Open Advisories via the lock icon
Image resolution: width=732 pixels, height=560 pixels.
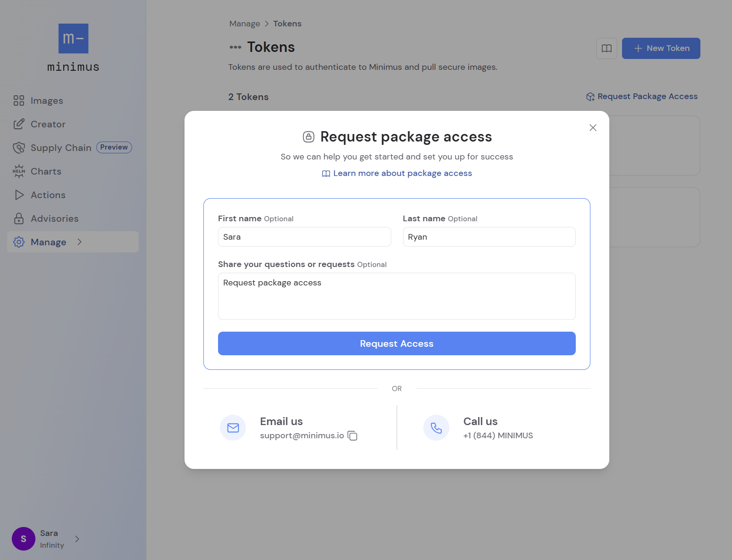19,218
